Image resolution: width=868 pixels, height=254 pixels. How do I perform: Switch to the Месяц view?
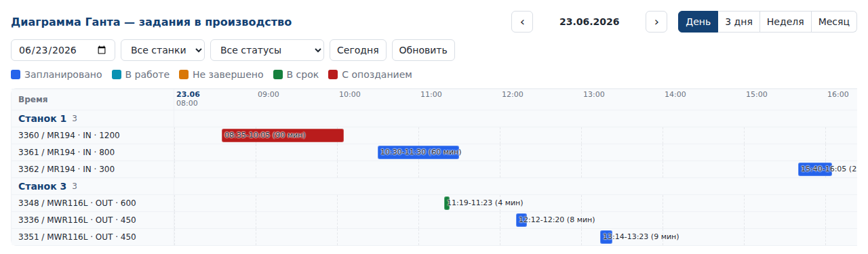click(833, 22)
